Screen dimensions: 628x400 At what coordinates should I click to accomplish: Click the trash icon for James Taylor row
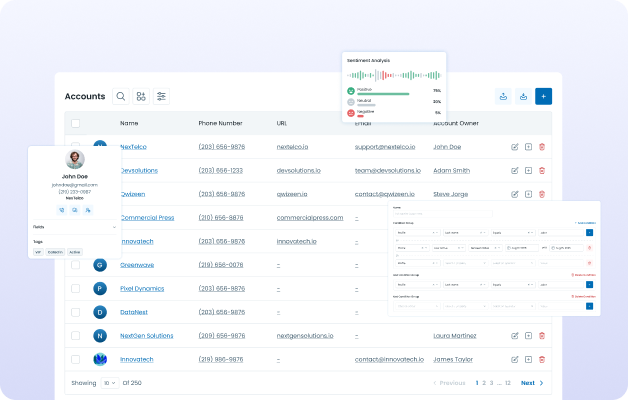tap(542, 359)
